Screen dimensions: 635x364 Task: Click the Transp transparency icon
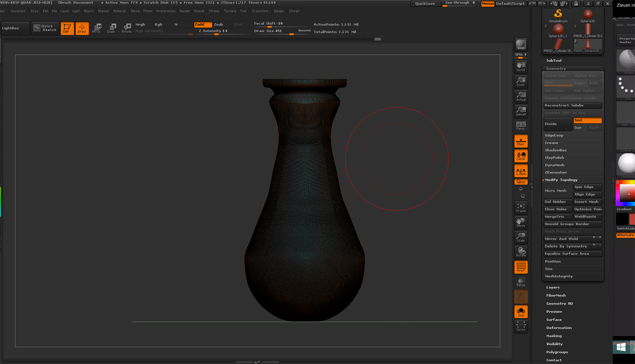(521, 282)
